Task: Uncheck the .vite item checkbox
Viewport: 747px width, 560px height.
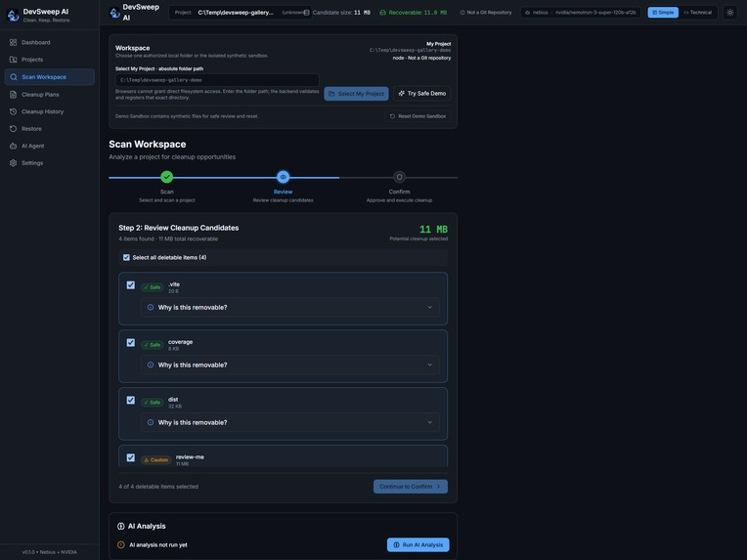Action: pyautogui.click(x=131, y=285)
